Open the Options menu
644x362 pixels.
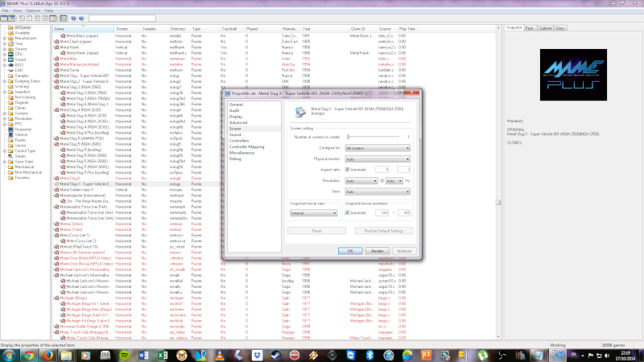(x=33, y=10)
